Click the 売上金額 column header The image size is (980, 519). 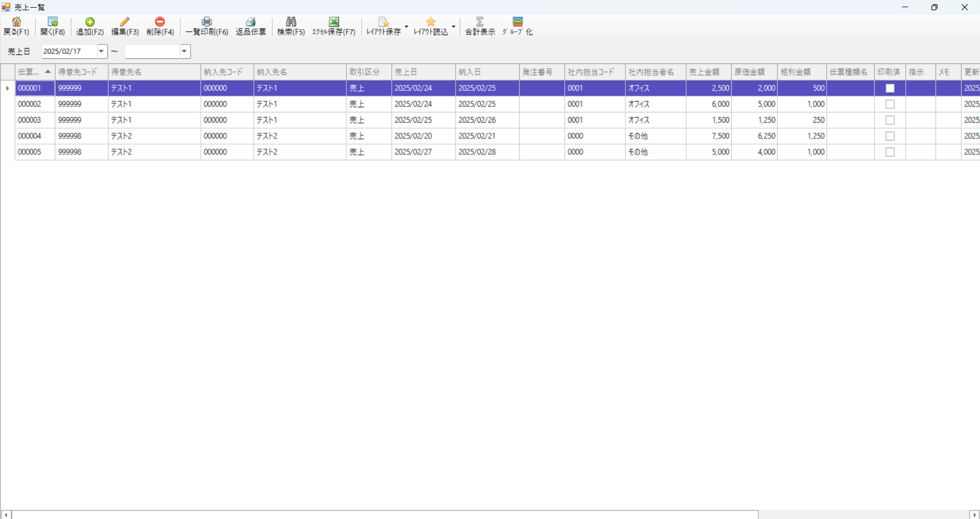point(708,72)
